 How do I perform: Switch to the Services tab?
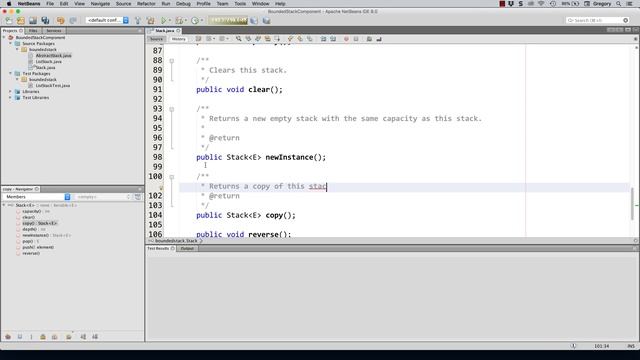53,31
